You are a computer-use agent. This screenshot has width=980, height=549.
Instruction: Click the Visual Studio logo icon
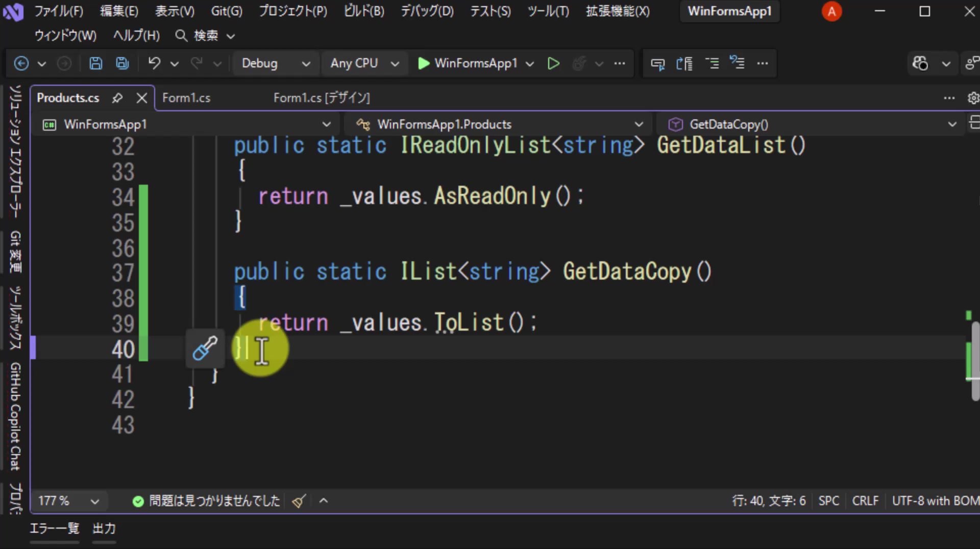(13, 11)
